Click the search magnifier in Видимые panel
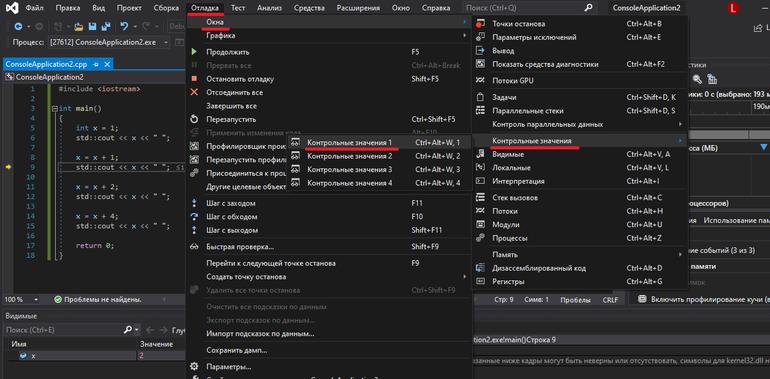Image resolution: width=770 pixels, height=379 pixels. point(128,330)
